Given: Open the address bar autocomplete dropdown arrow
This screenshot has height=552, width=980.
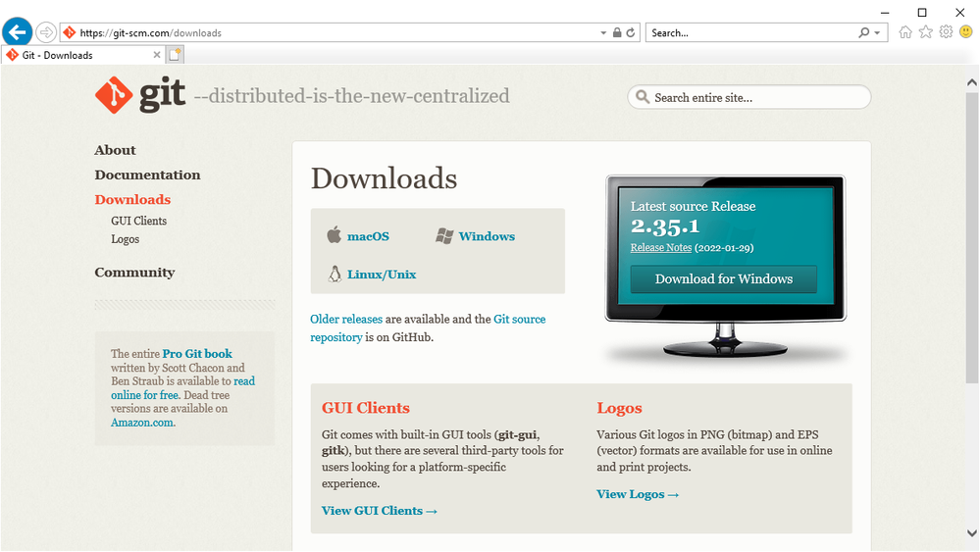Looking at the screenshot, I should [x=603, y=33].
